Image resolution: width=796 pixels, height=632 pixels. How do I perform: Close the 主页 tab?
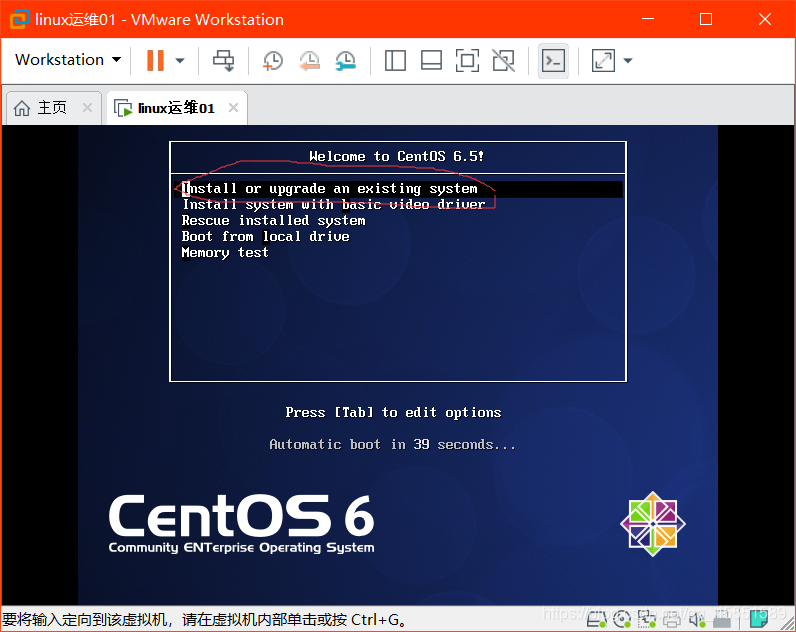click(87, 108)
